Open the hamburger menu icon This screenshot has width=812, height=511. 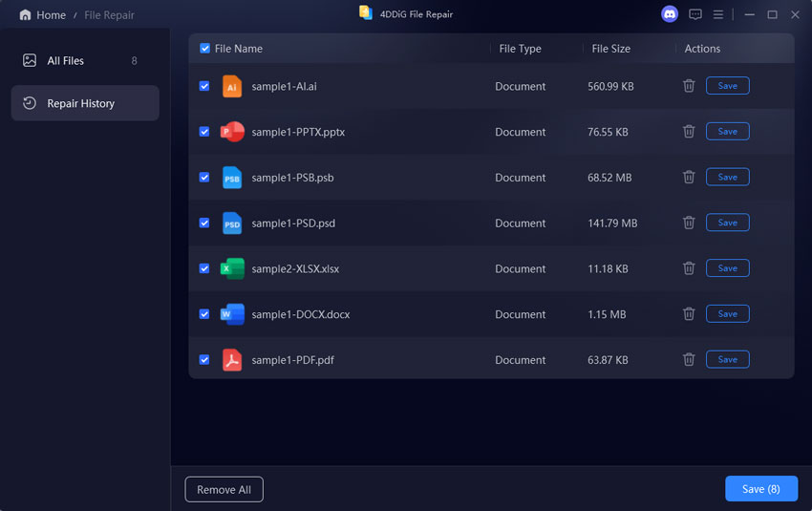click(x=717, y=14)
